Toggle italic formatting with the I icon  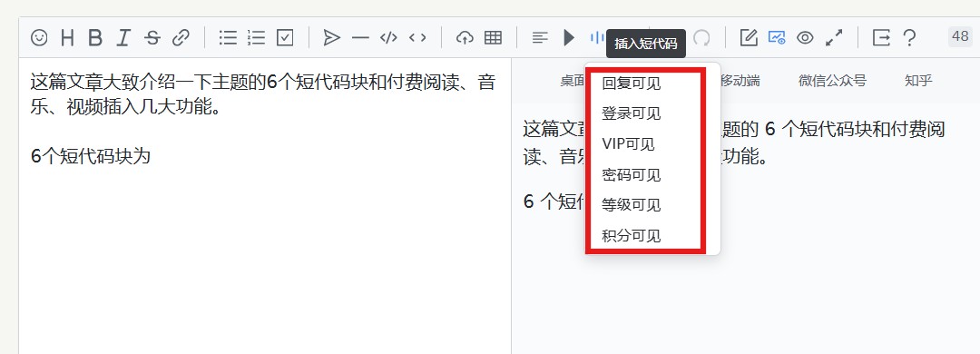pos(123,38)
